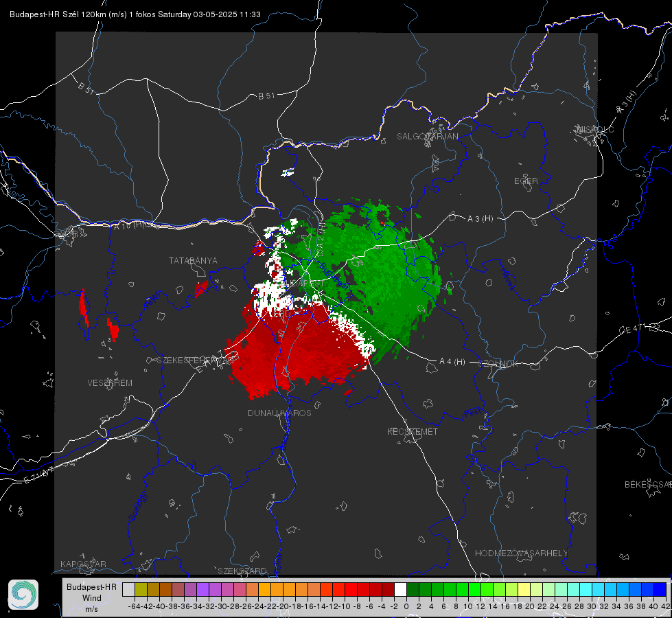The height and width of the screenshot is (618, 672).
Task: Click the '10' value under the legend
Action: [468, 606]
